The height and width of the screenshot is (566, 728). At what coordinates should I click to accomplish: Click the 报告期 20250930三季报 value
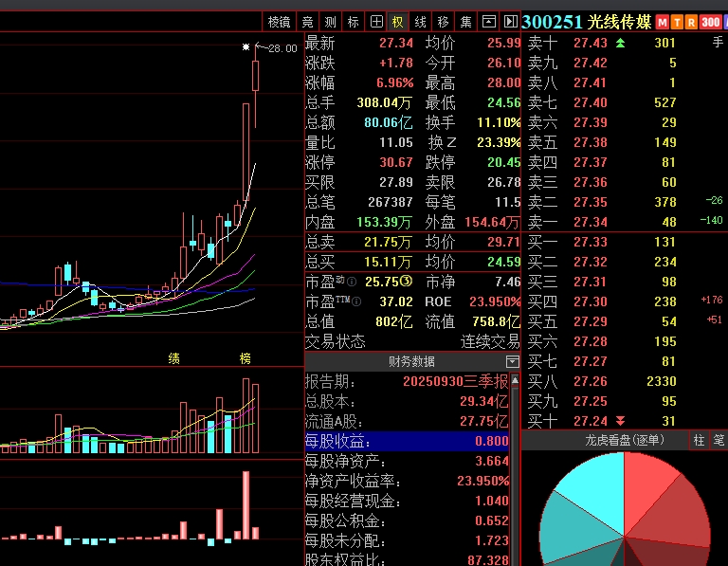coord(455,382)
